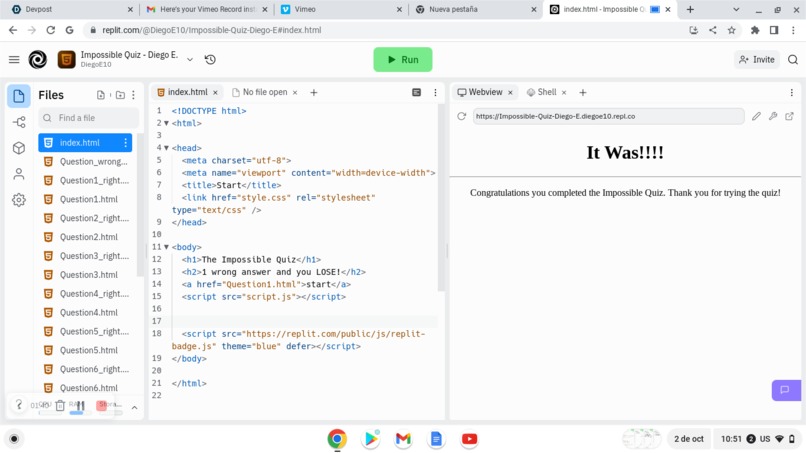The width and height of the screenshot is (806, 453).
Task: Open the Replit hamburger menu
Action: pyautogui.click(x=14, y=60)
